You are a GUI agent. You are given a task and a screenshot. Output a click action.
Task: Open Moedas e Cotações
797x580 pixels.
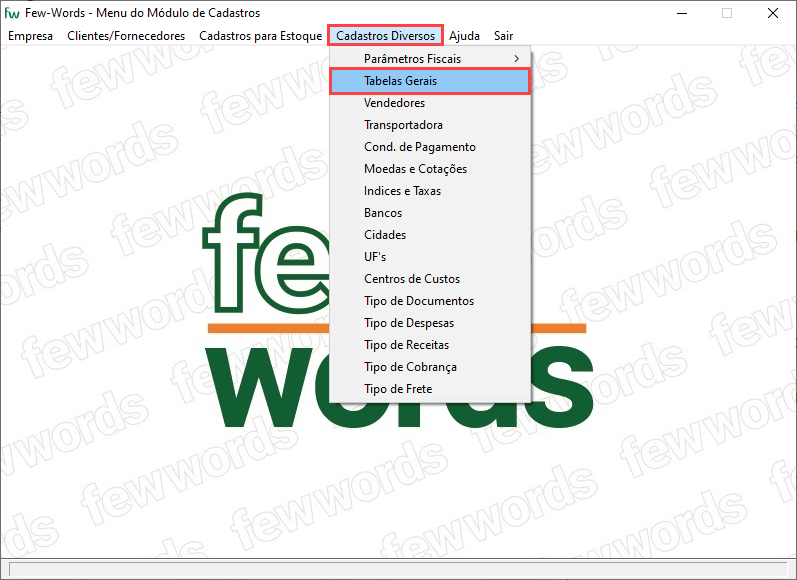coord(430,169)
